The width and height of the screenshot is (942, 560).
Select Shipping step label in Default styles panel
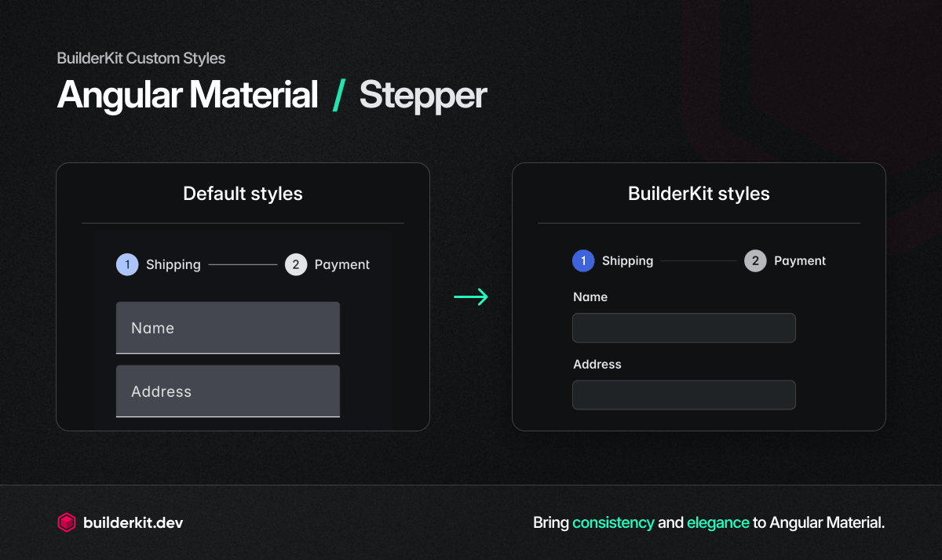(x=173, y=264)
